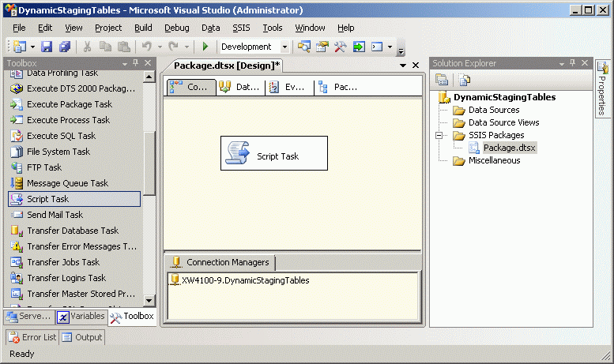Start debugging with the green play button
614x364 pixels.
point(205,47)
